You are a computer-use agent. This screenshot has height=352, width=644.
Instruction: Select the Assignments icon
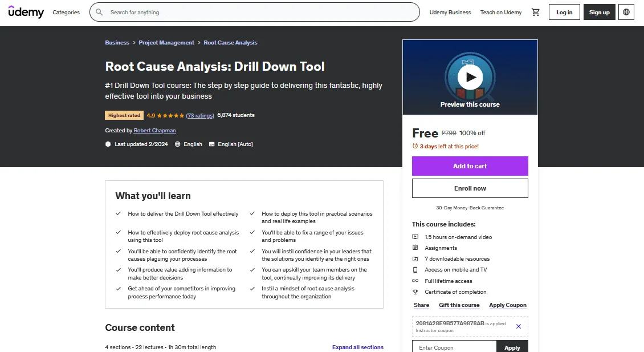[415, 248]
